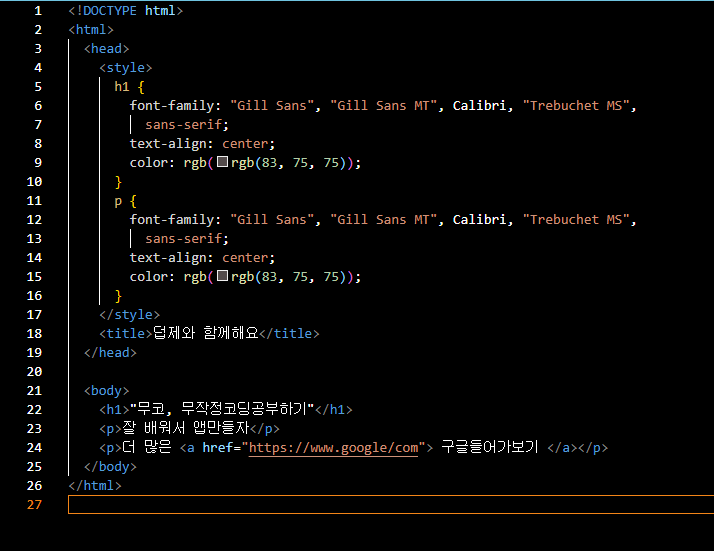Click line number 5 in the gutter
Screen dimensions: 714x551
point(38,87)
